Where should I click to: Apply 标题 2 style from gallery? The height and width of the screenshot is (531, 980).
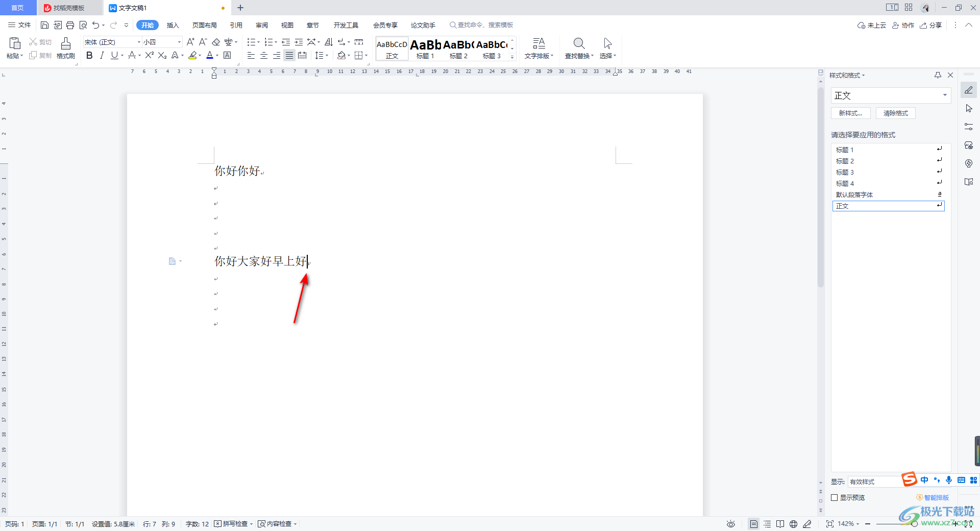[458, 49]
